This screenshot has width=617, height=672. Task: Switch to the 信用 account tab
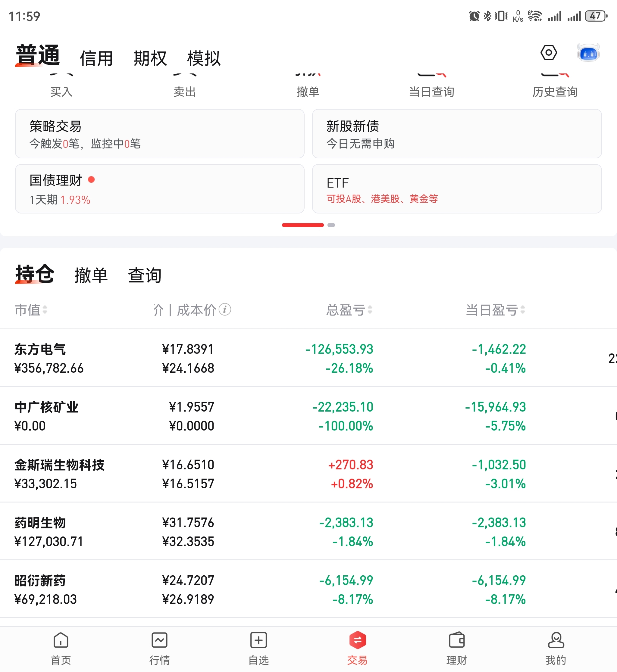[96, 58]
